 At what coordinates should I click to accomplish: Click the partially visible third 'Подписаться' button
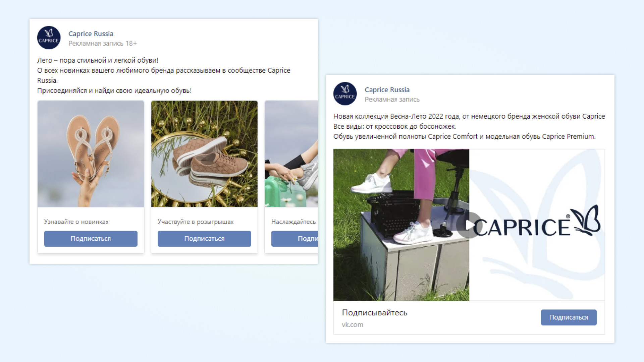coord(294,239)
